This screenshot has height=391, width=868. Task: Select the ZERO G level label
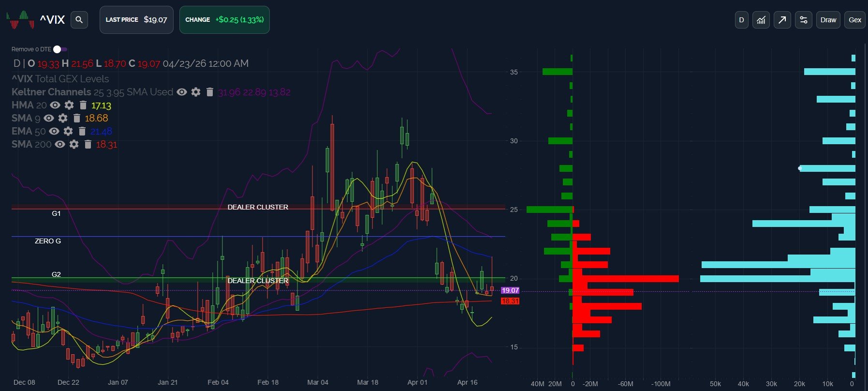tap(48, 241)
